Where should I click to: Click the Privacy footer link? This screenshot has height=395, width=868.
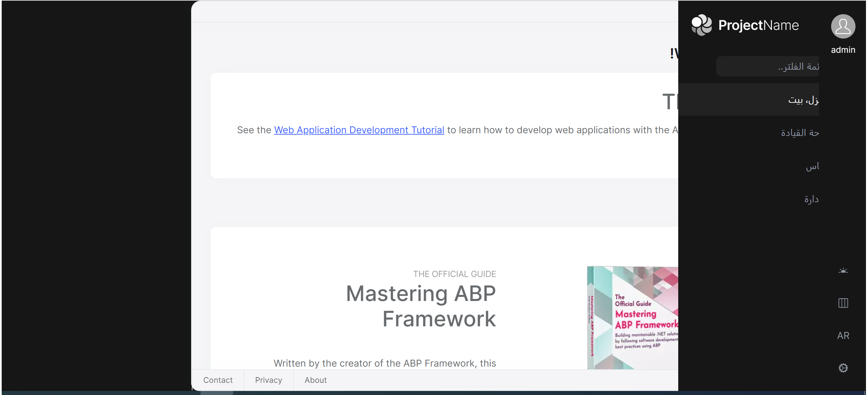pos(268,380)
